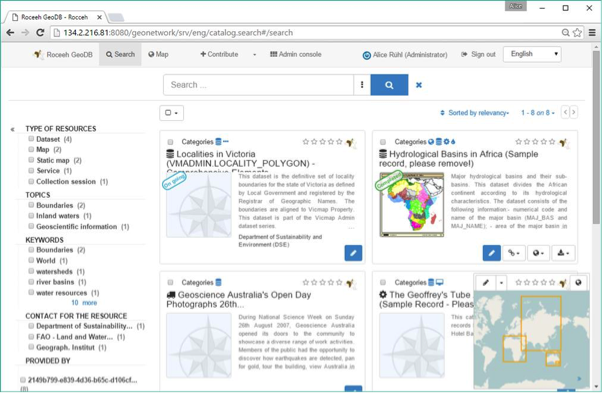Open the browser menu (hamburger icon)

point(592,33)
